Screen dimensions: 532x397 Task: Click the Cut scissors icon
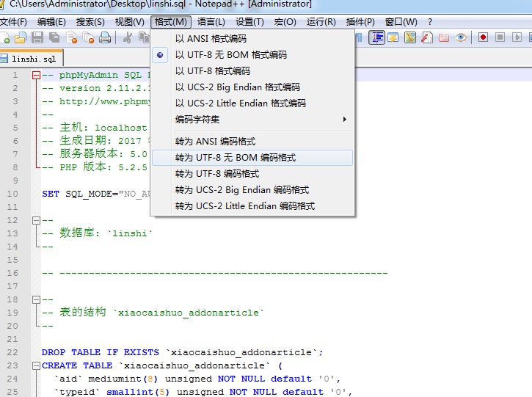[128, 37]
